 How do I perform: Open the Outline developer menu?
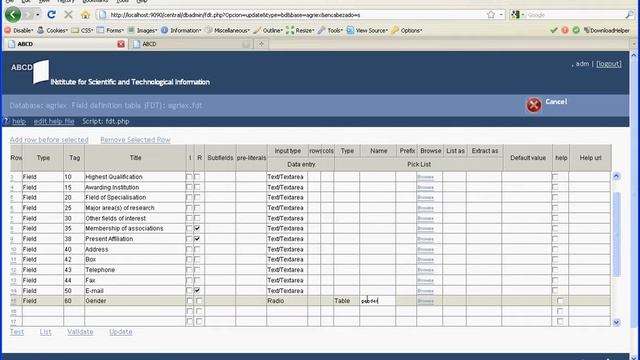(x=268, y=30)
